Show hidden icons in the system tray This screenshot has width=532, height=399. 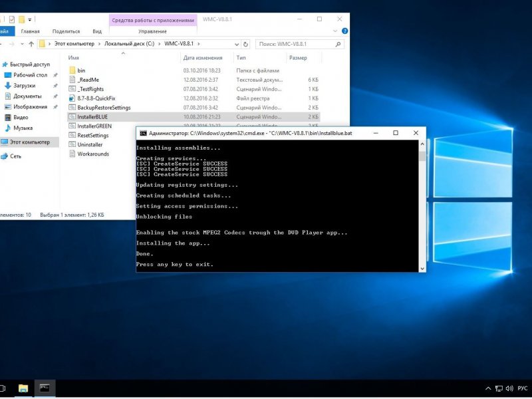488,388
